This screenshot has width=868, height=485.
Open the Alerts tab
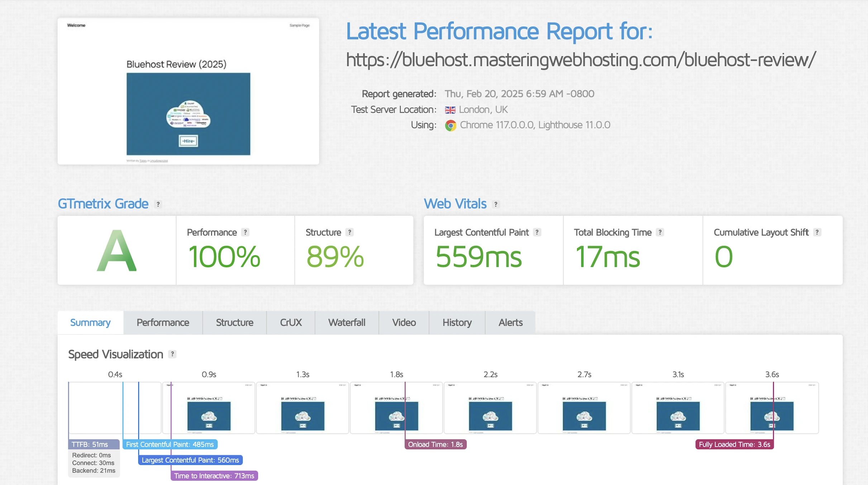coord(510,322)
